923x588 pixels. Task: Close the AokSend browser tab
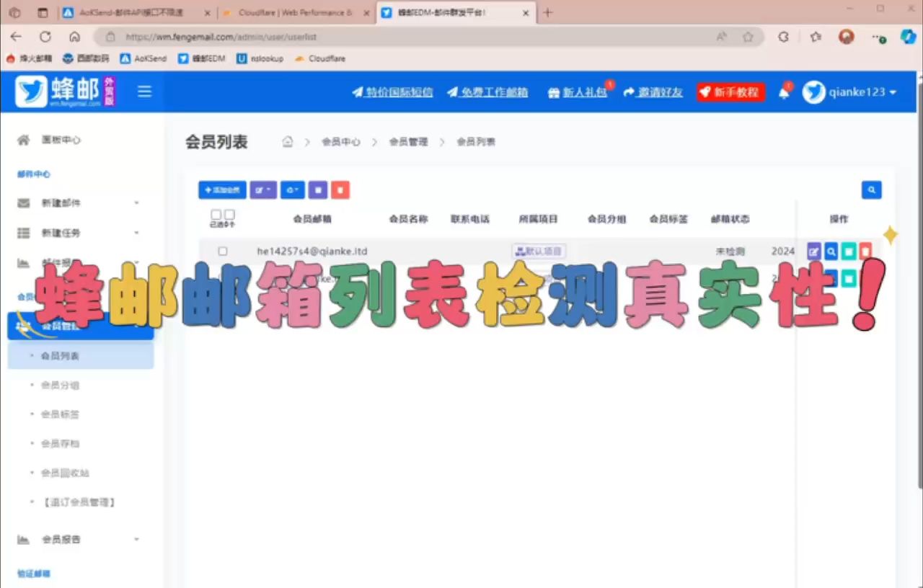click(x=208, y=13)
